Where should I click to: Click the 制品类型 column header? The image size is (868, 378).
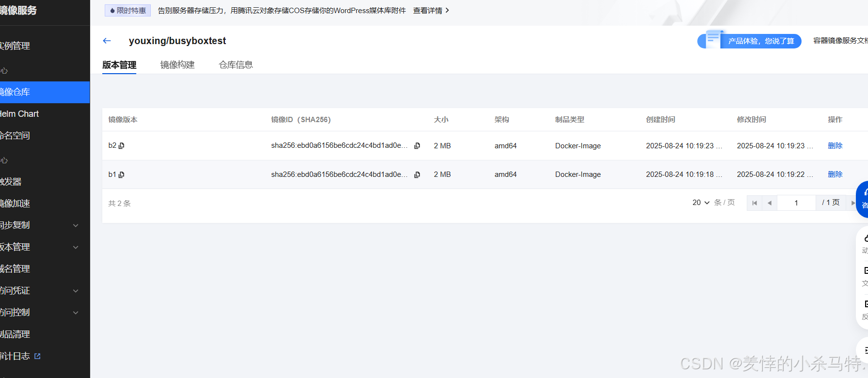click(x=570, y=120)
